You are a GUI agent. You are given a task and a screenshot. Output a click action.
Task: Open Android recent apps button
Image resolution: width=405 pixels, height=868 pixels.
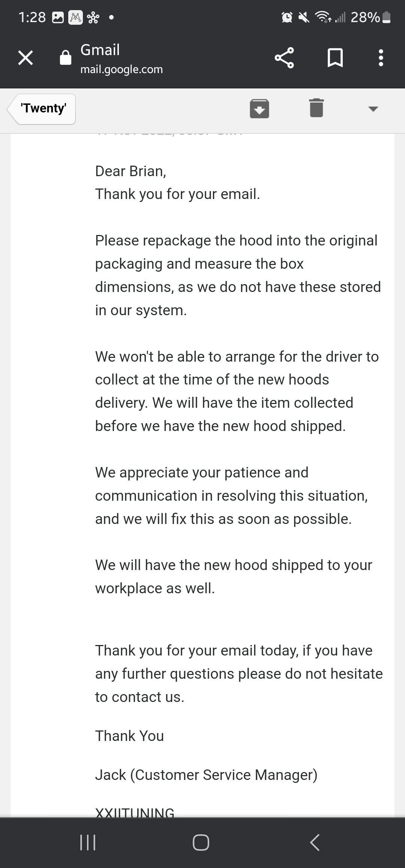click(88, 843)
